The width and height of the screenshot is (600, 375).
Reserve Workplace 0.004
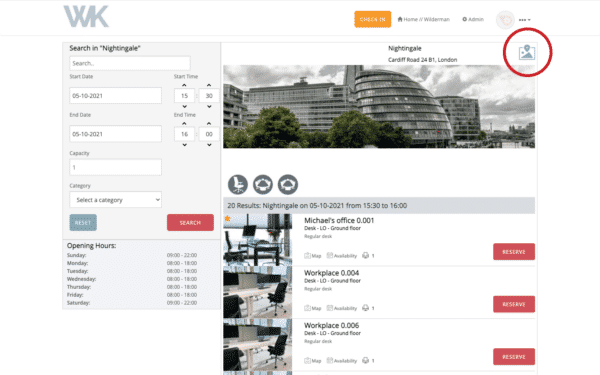coord(514,304)
